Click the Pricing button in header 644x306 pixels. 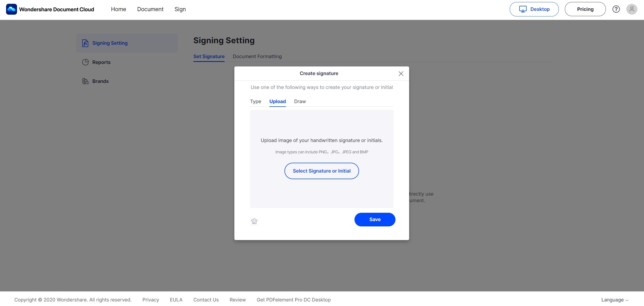pyautogui.click(x=585, y=9)
